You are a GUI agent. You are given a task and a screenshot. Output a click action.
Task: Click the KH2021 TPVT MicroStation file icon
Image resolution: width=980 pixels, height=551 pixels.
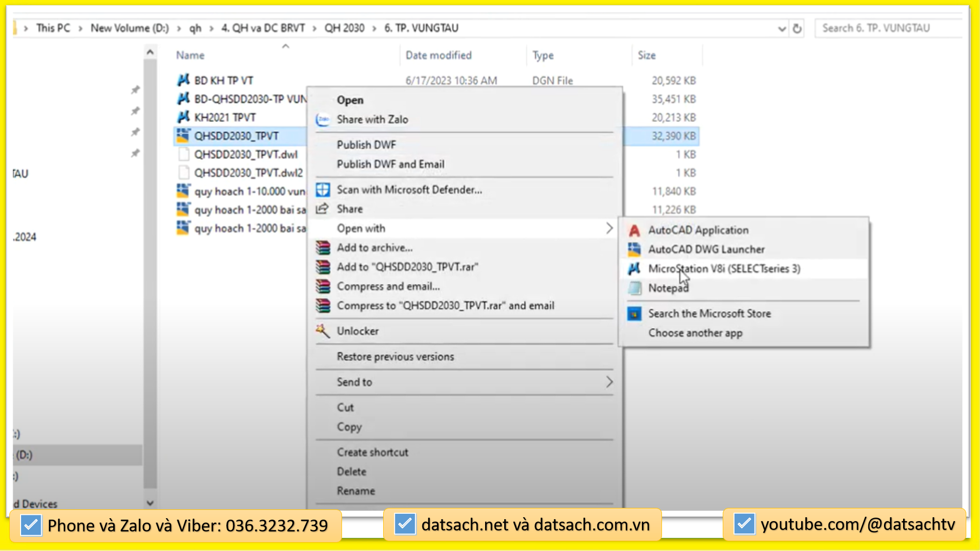(x=183, y=117)
